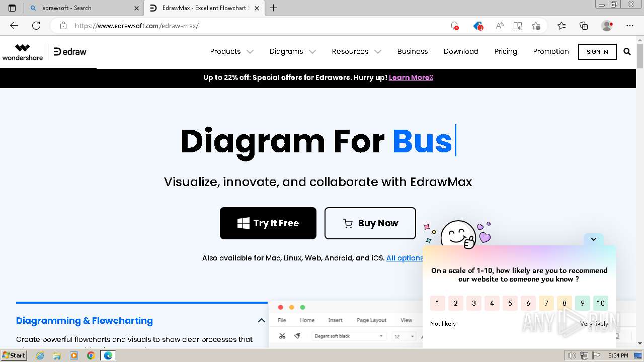Image resolution: width=644 pixels, height=362 pixels.
Task: Click Try It Free button
Action: click(x=268, y=223)
